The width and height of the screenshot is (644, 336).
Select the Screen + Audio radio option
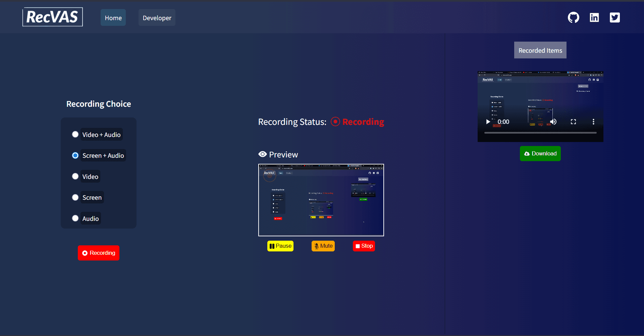tap(75, 155)
